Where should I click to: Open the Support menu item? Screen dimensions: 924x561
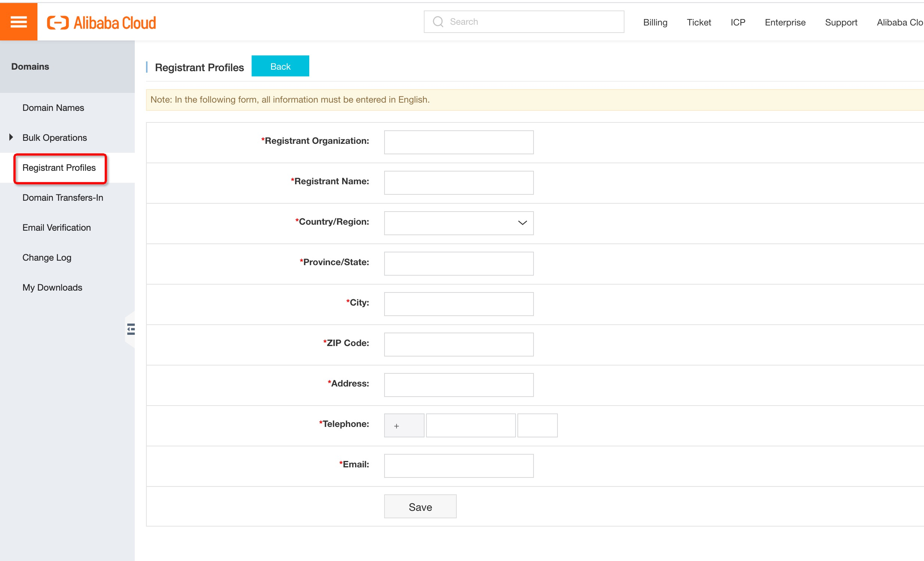click(x=841, y=22)
